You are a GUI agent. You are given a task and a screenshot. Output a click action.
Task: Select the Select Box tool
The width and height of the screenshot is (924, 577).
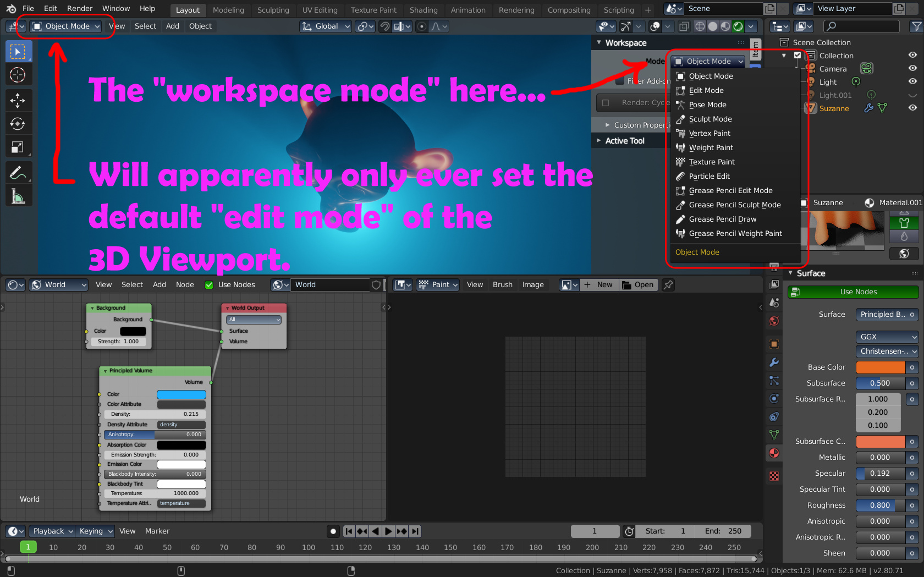pos(18,52)
